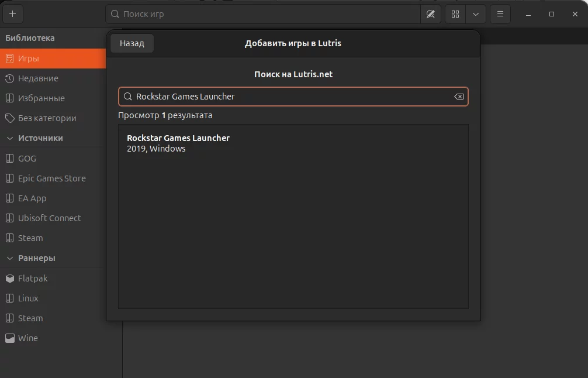Click the Flatpak box icon

point(10,279)
